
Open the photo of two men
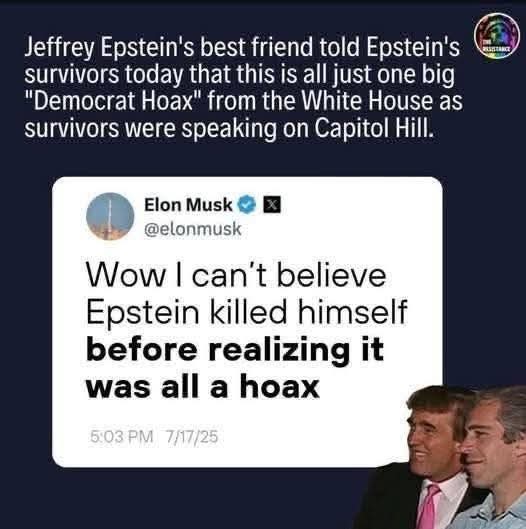click(x=440, y=457)
